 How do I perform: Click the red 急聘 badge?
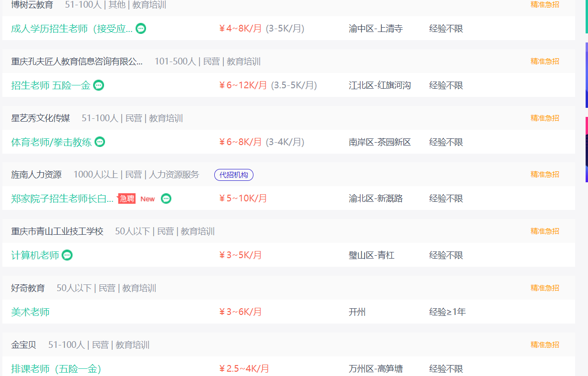[126, 198]
